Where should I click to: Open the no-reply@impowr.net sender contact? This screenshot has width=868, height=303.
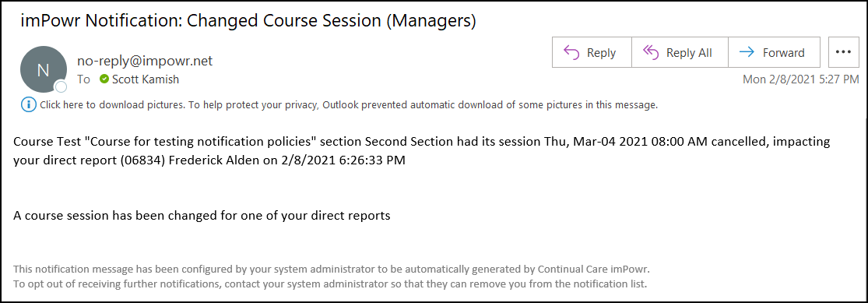click(x=145, y=61)
